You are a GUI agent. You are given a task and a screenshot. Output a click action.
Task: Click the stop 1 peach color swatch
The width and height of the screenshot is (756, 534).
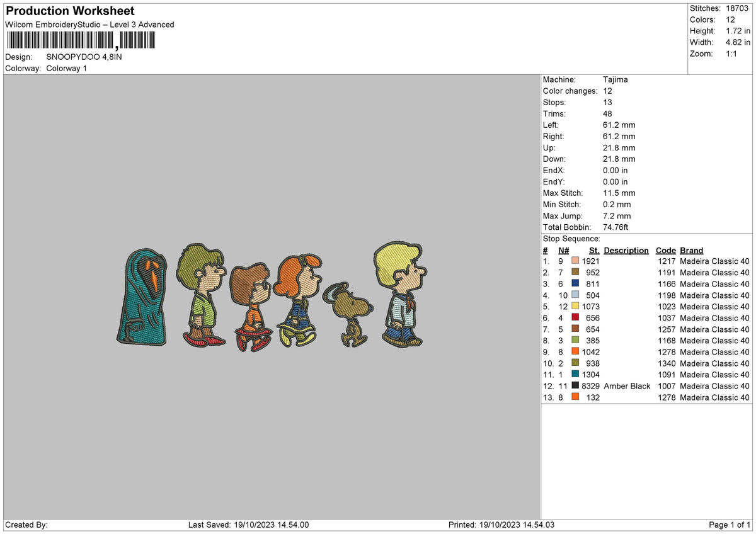coord(575,261)
